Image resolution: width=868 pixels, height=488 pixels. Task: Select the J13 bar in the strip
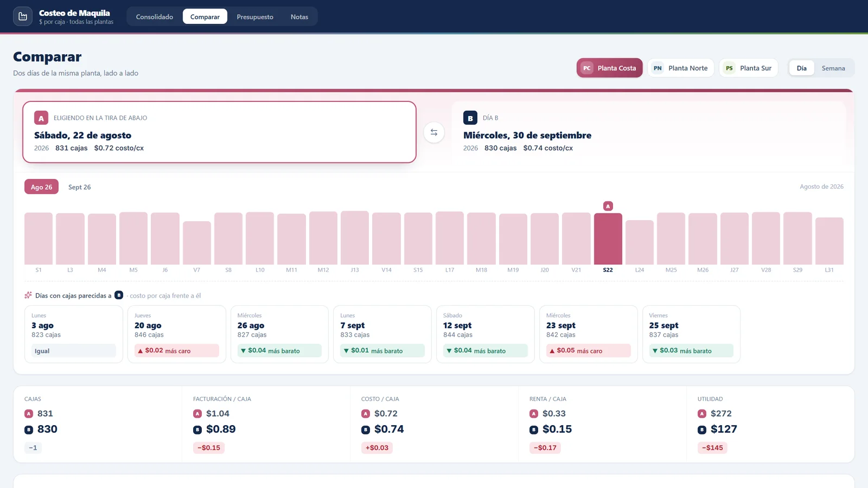pos(355,238)
